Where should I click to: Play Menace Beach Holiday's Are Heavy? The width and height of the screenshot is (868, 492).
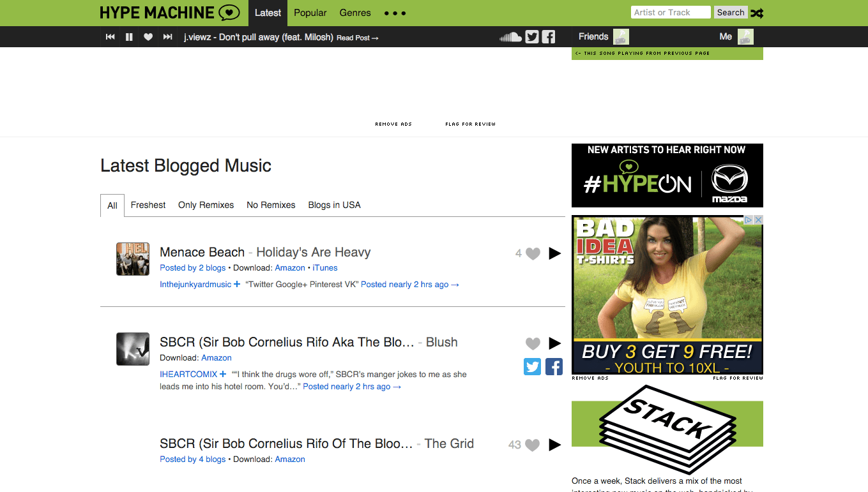click(554, 253)
